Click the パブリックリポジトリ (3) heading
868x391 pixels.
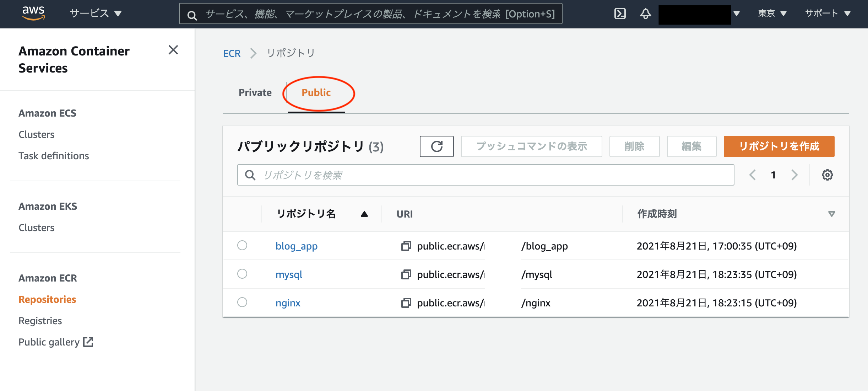pyautogui.click(x=310, y=146)
